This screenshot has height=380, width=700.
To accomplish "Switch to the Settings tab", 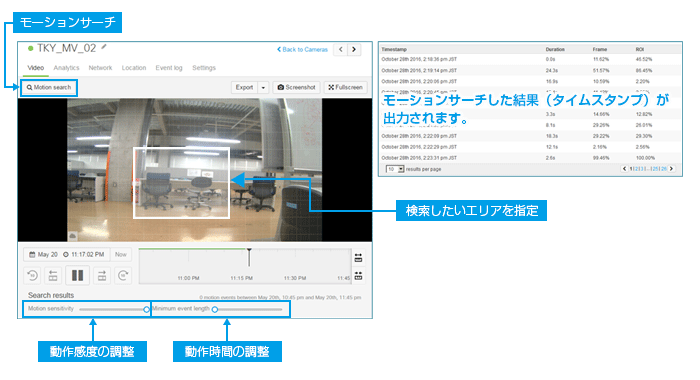I will click(x=204, y=68).
